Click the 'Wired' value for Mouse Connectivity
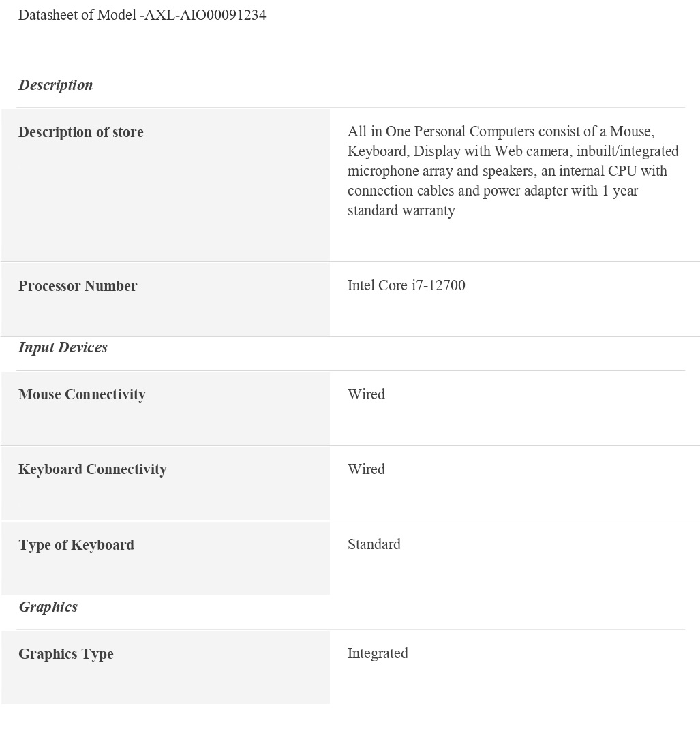This screenshot has width=700, height=733. [366, 394]
